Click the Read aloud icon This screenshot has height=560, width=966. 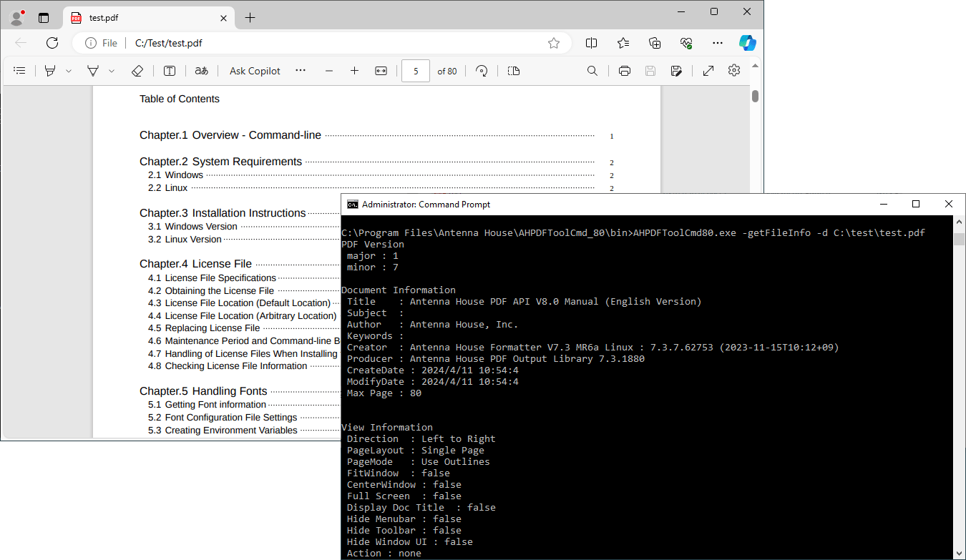(202, 71)
